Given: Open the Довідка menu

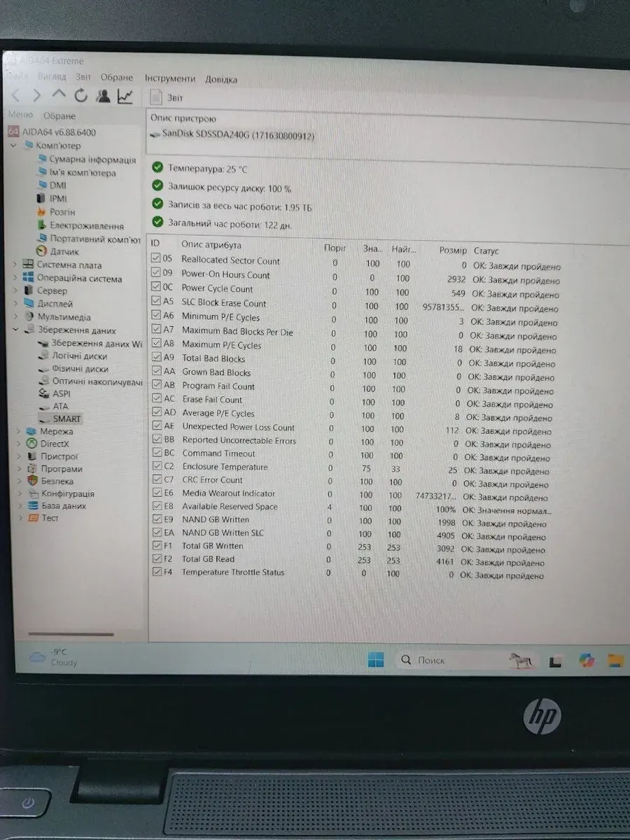Looking at the screenshot, I should (220, 80).
